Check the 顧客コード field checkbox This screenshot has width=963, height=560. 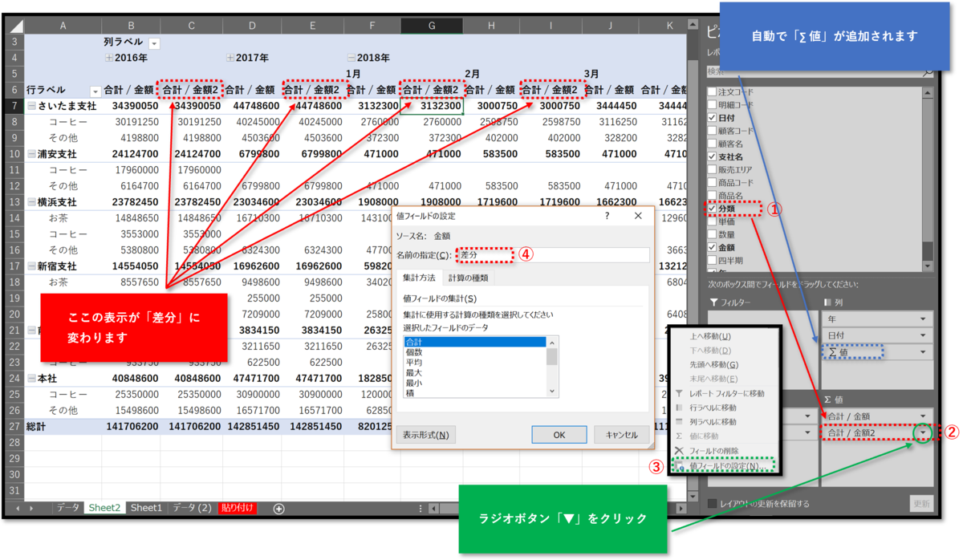(x=712, y=131)
